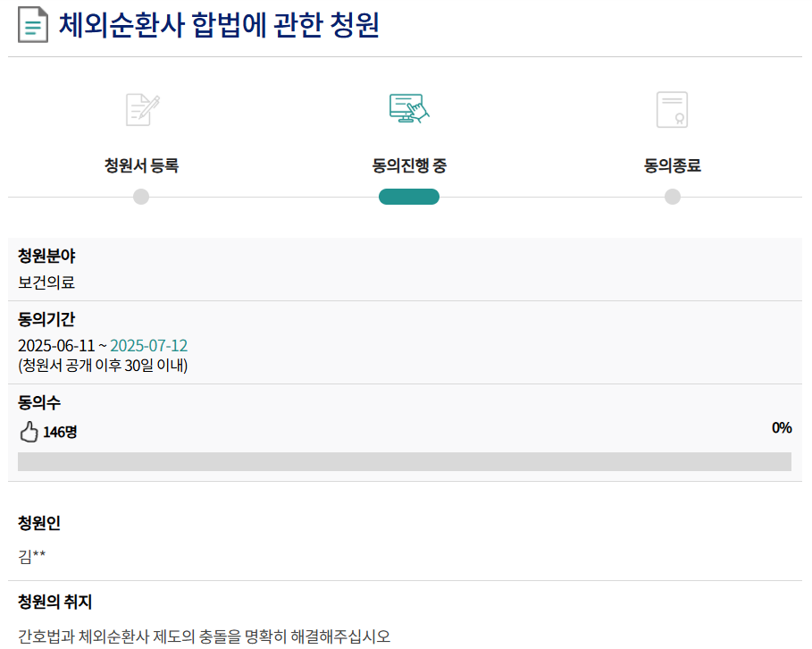Expand the 동의기간 section header

[x=42, y=318]
